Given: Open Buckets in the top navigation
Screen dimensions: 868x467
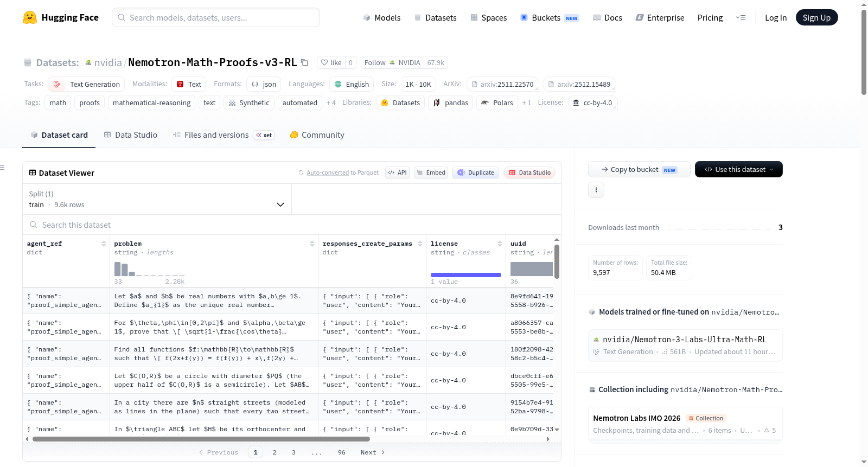Looking at the screenshot, I should pos(550,17).
